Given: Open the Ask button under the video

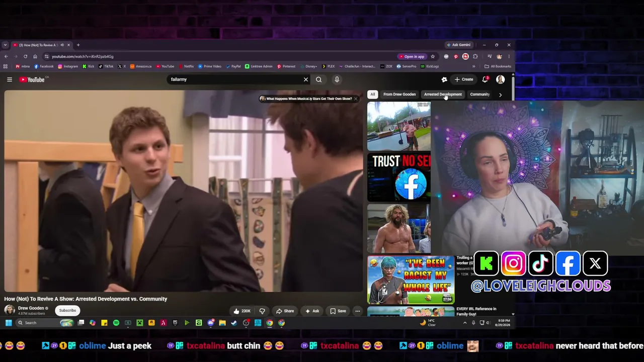Looking at the screenshot, I should tap(312, 311).
